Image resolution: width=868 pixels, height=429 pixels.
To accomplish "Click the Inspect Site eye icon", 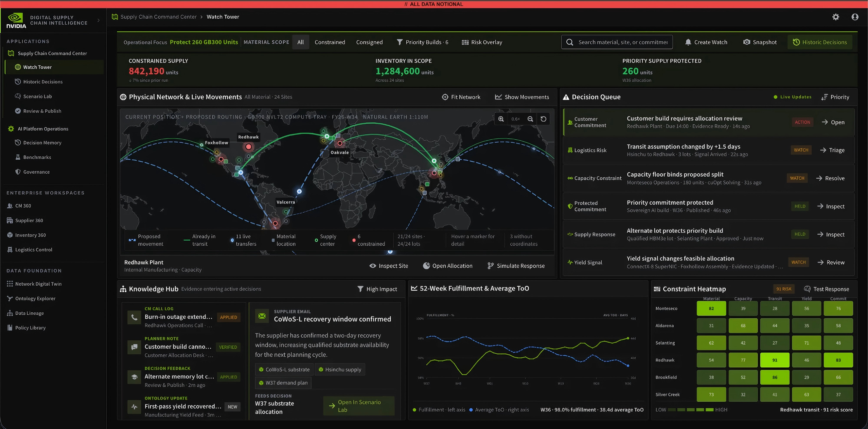I will 373,266.
